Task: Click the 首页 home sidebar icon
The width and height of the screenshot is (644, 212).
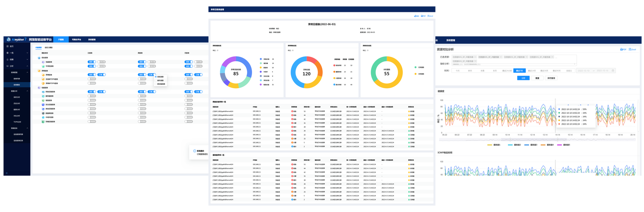Action: (8, 46)
